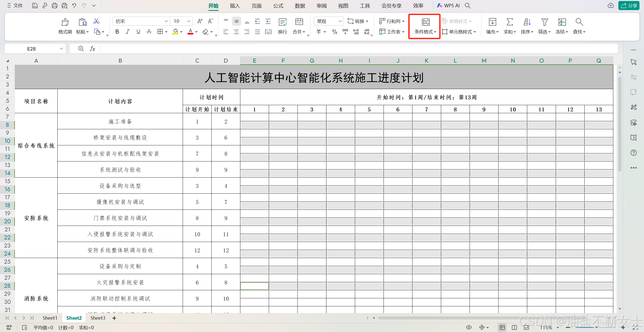The image size is (644, 332).
Task: Click the AutoSum (求和) icon
Action: point(510,22)
